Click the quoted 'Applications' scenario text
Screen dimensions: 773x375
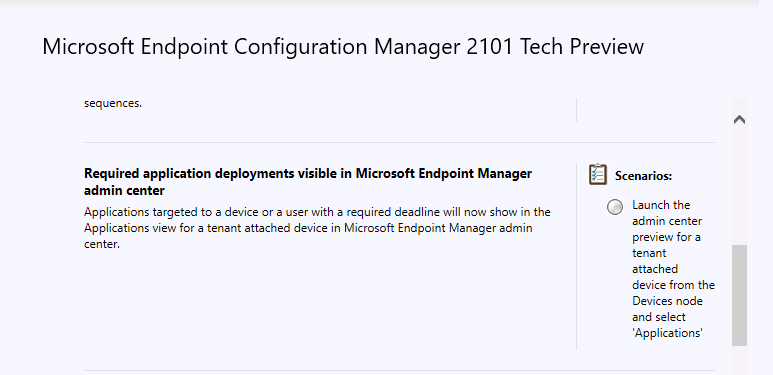tap(667, 333)
